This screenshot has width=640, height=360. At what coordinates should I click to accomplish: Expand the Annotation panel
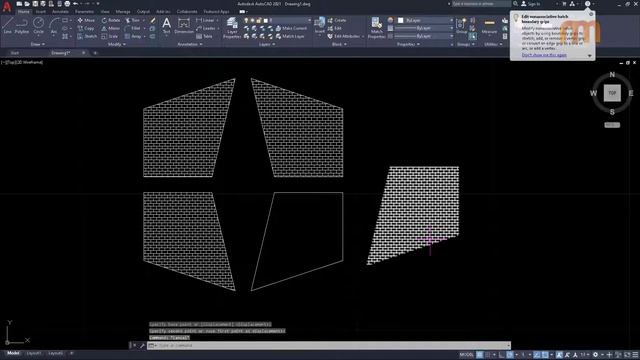190,44
